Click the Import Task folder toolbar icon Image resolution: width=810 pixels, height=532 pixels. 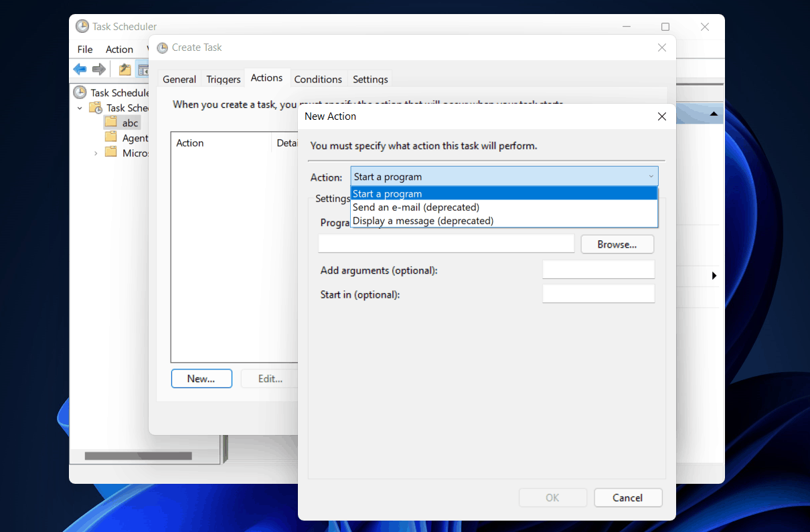[124, 69]
